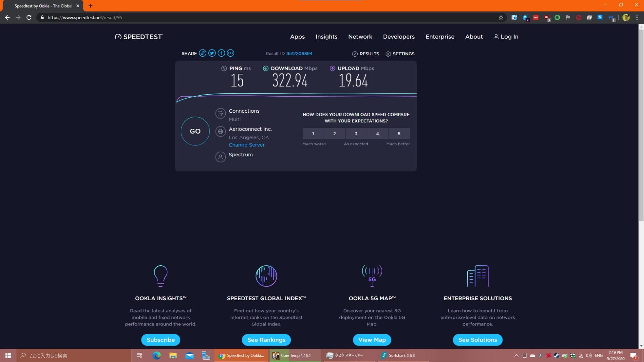Image resolution: width=644 pixels, height=362 pixels.
Task: Bookmark this page with the star icon
Action: 501,17
